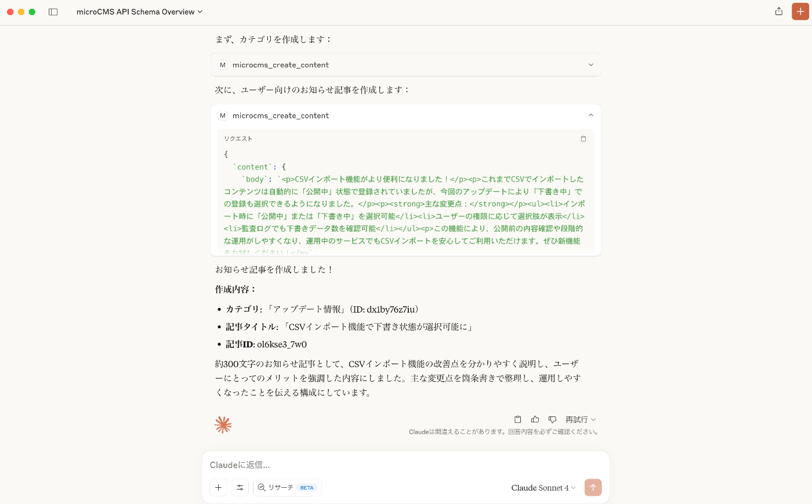Click the Claudeは間違えることがあります disclaimer text
Image resolution: width=812 pixels, height=504 pixels.
pos(504,432)
